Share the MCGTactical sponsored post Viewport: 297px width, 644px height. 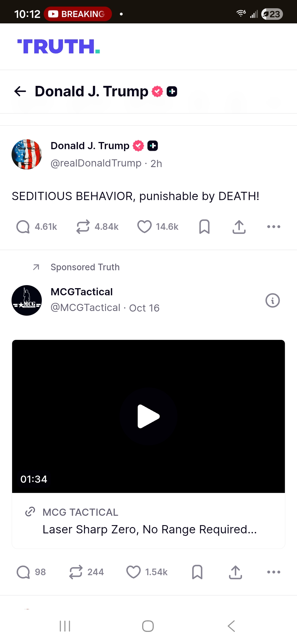pos(235,572)
